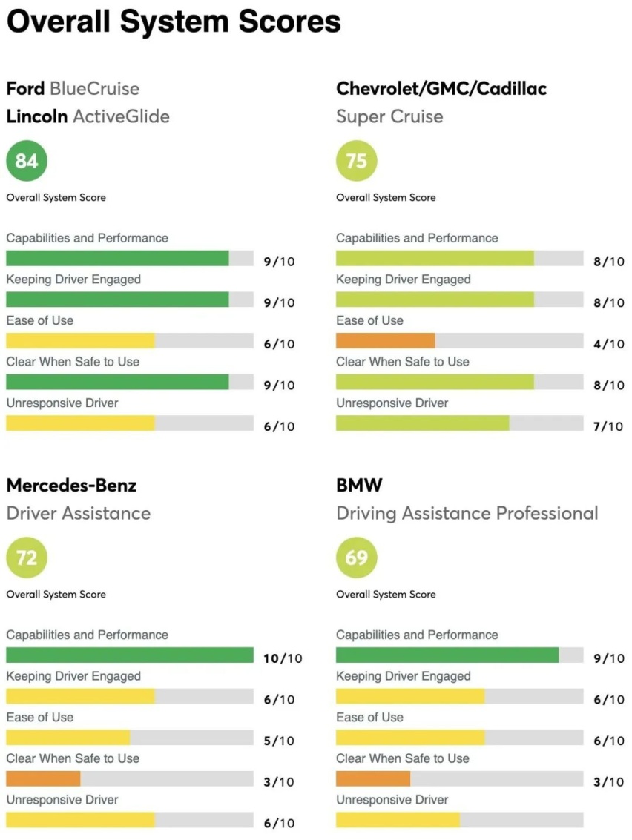Viewport: 632px width, 840px height.
Task: Click the Overall System Scores title
Action: (x=174, y=22)
